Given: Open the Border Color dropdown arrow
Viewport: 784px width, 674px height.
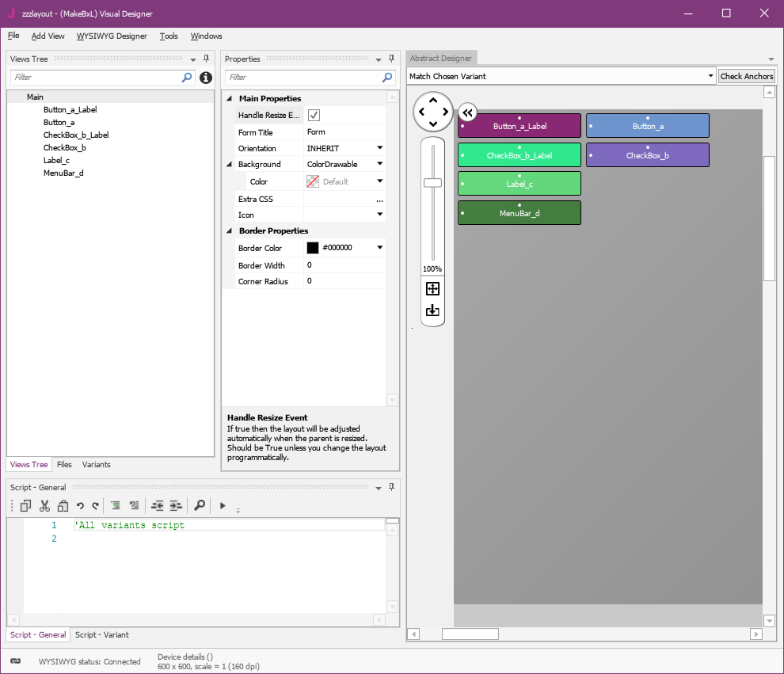Looking at the screenshot, I should tap(380, 247).
